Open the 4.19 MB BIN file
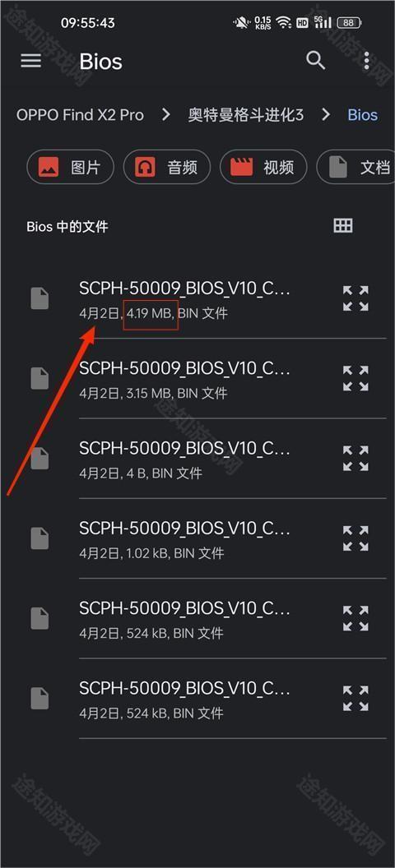Viewport: 395px width, 868px height. [186, 299]
